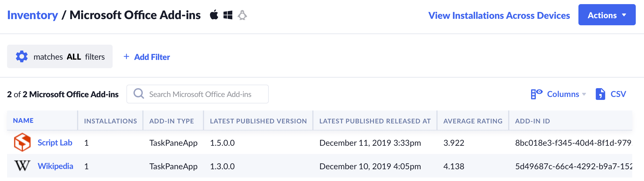Open filter settings gear icon
Viewport: 644px width, 181px height.
tap(22, 56)
